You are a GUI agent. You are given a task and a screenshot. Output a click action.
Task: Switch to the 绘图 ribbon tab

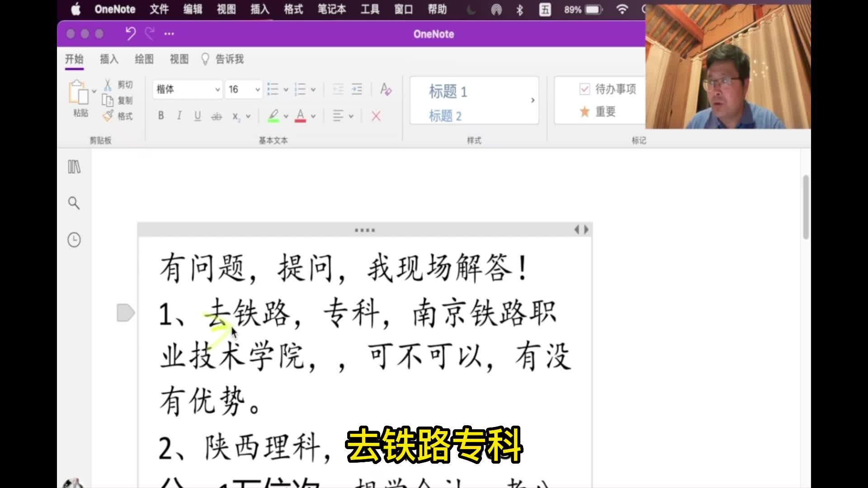[144, 59]
